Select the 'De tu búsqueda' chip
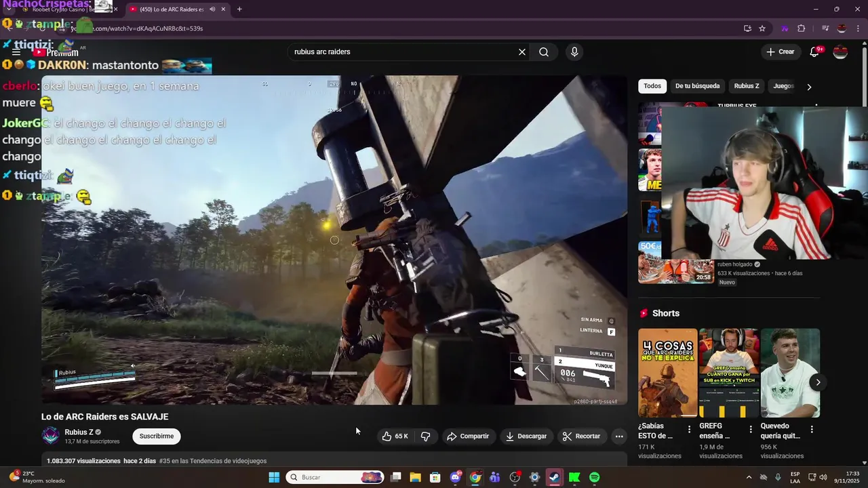The height and width of the screenshot is (488, 868). coord(697,86)
